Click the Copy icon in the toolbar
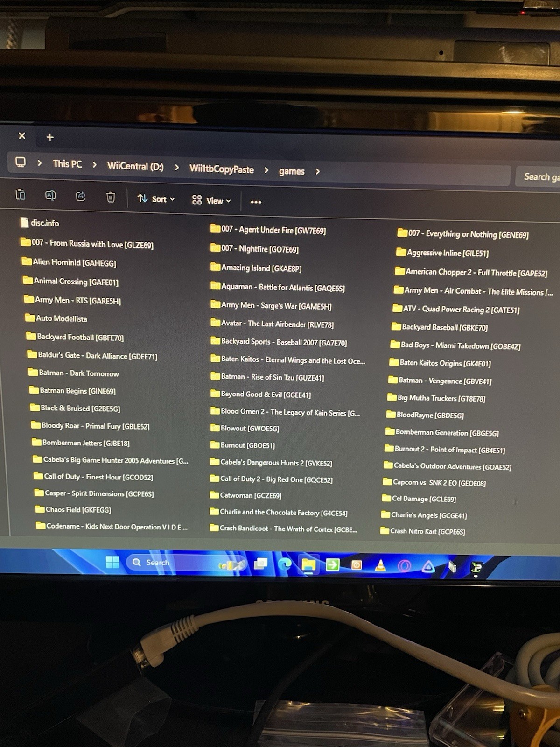This screenshot has width=560, height=747. (x=21, y=194)
